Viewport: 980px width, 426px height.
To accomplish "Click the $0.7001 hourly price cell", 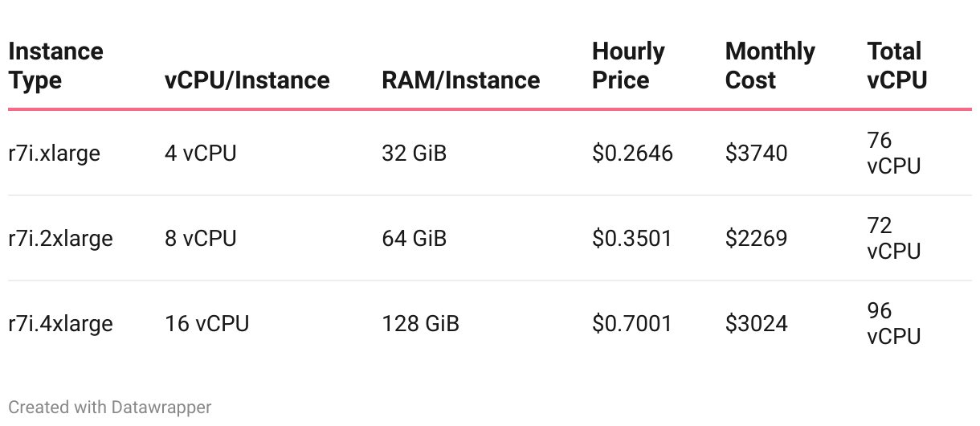I will [x=631, y=324].
